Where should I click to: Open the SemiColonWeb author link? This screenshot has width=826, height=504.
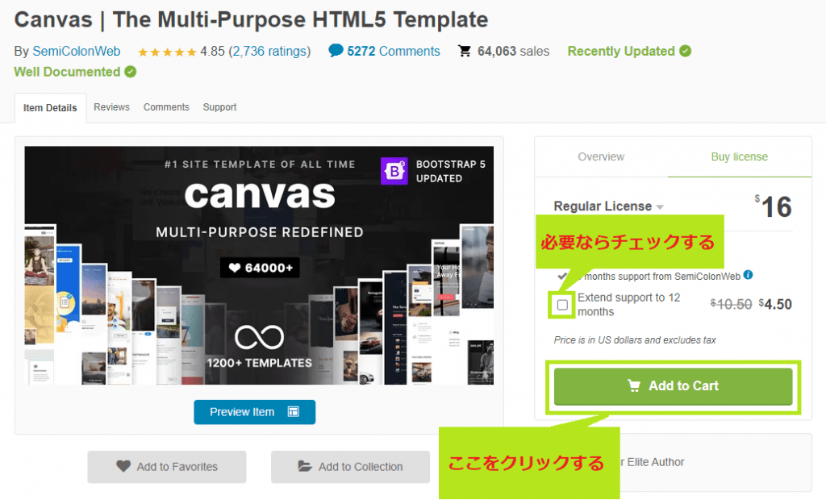pyautogui.click(x=77, y=51)
